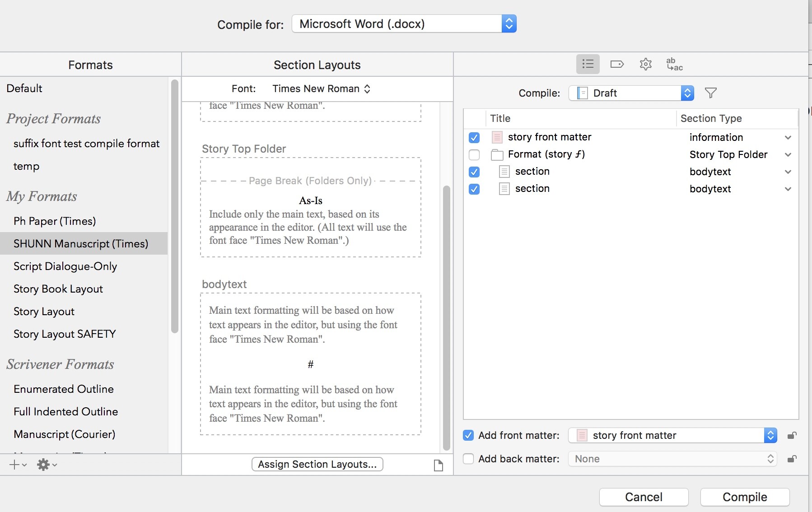Click the Title column header
The width and height of the screenshot is (812, 512).
coord(581,118)
